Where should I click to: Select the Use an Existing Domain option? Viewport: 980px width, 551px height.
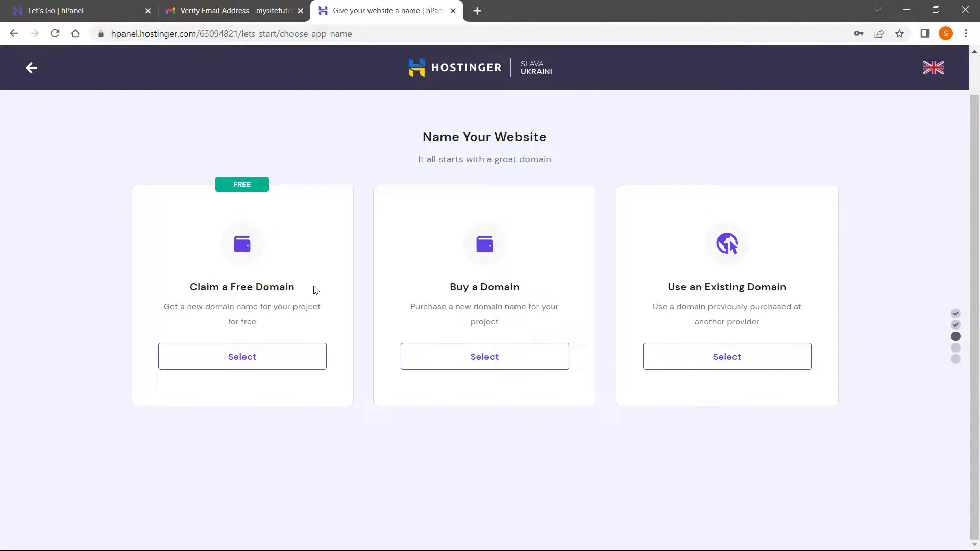[727, 357]
